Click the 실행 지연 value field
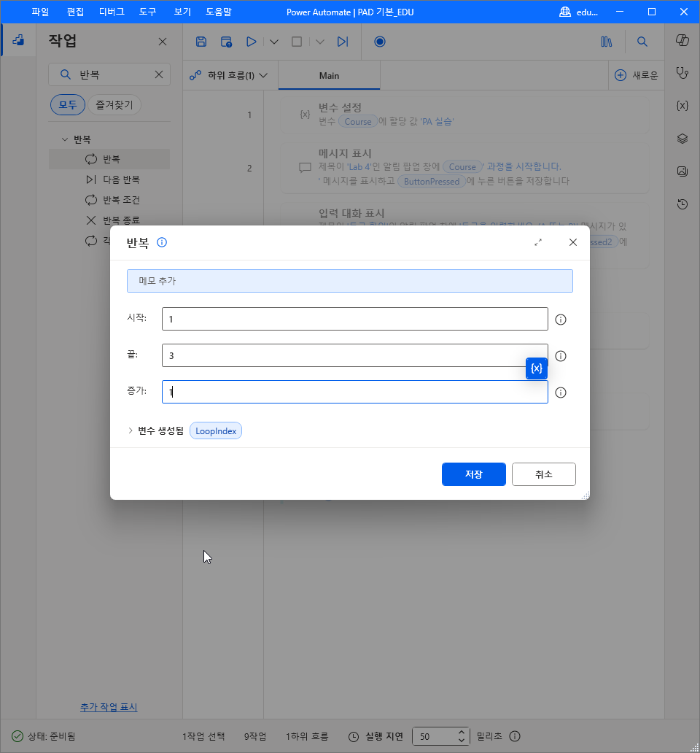Viewport: 700px width, 753px height. pyautogui.click(x=434, y=736)
